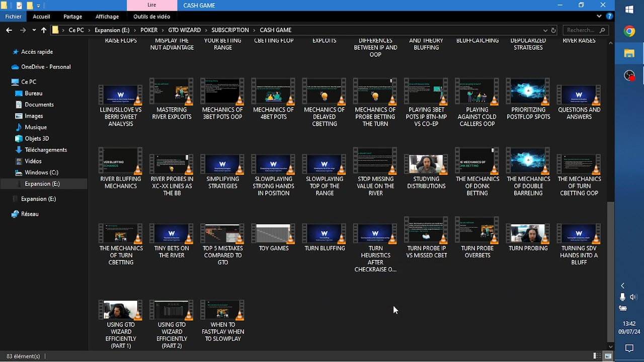644x362 pixels.
Task: Go to GTO WIZARD in the address path
Action: coord(185,30)
